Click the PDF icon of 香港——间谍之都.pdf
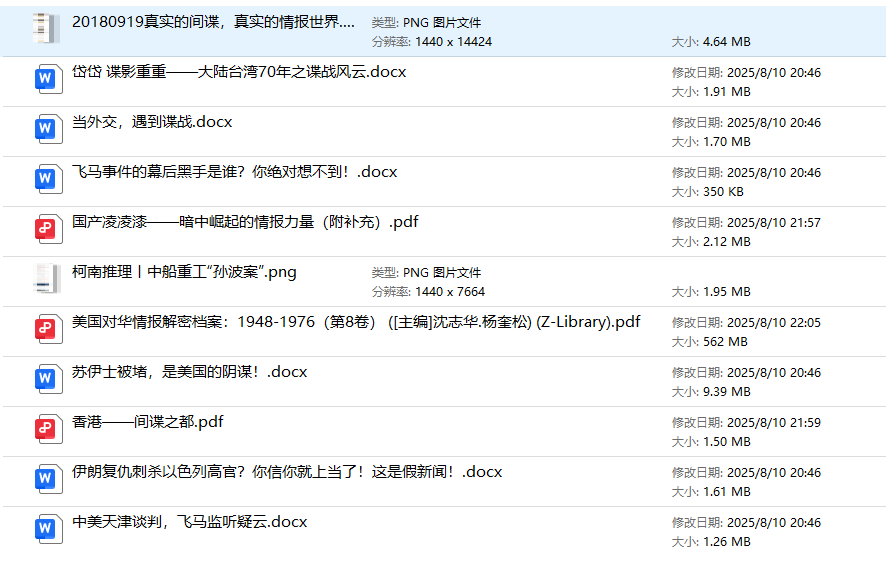The width and height of the screenshot is (886, 567). click(48, 429)
